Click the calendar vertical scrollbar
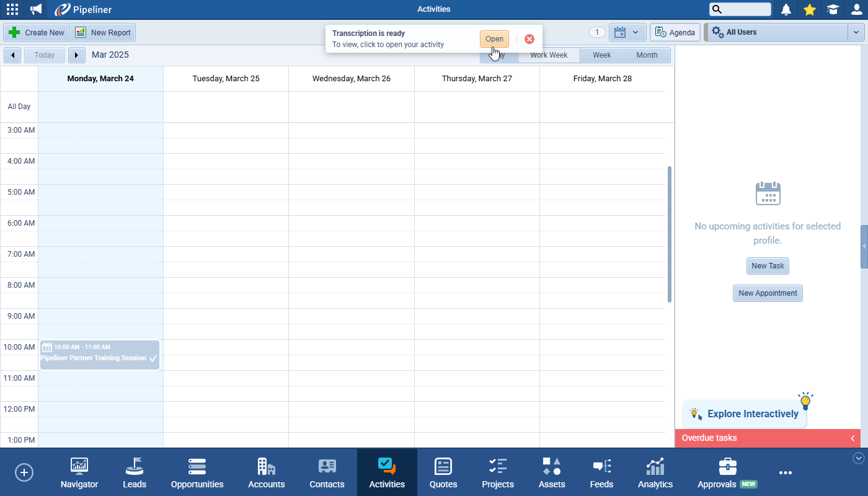This screenshot has width=868, height=496. 670,234
